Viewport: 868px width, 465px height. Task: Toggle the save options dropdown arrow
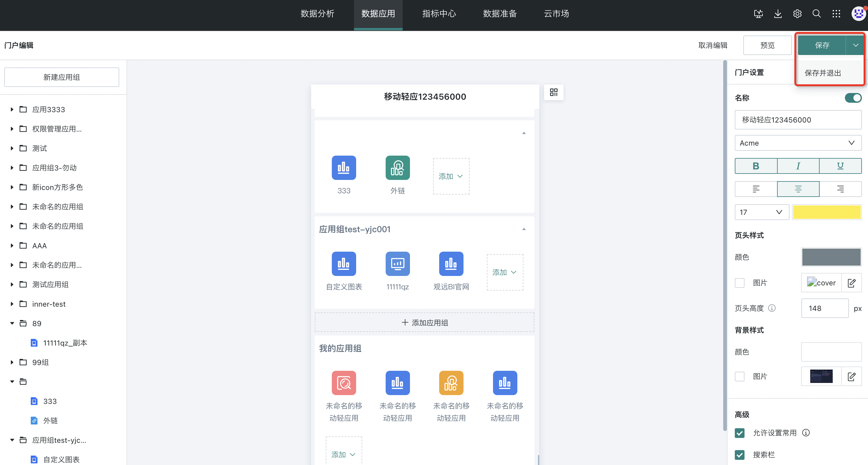coord(856,45)
